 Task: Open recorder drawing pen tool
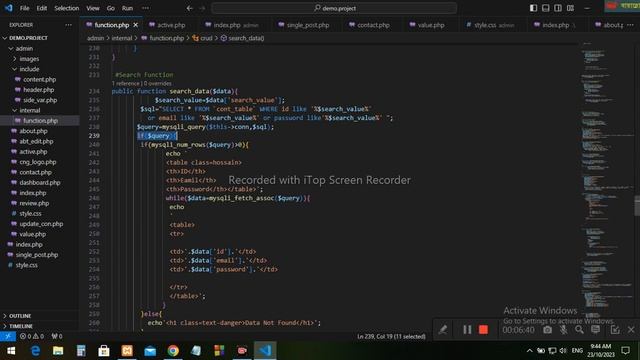443,329
